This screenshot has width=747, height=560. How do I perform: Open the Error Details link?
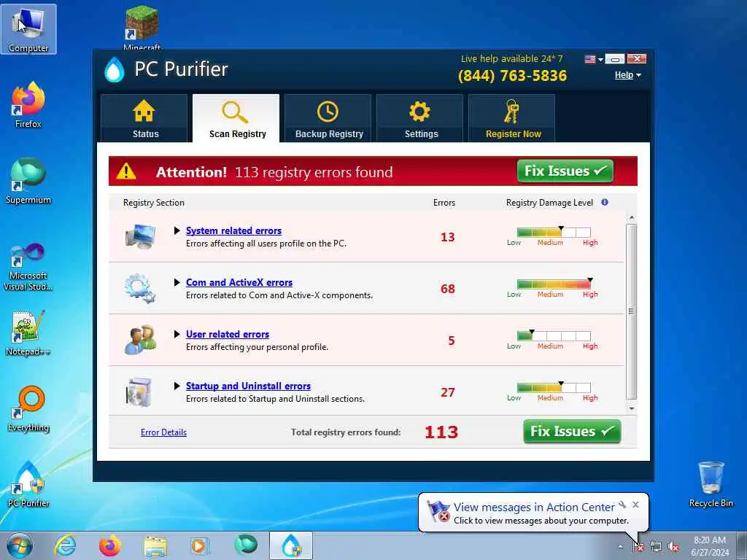[x=163, y=432]
